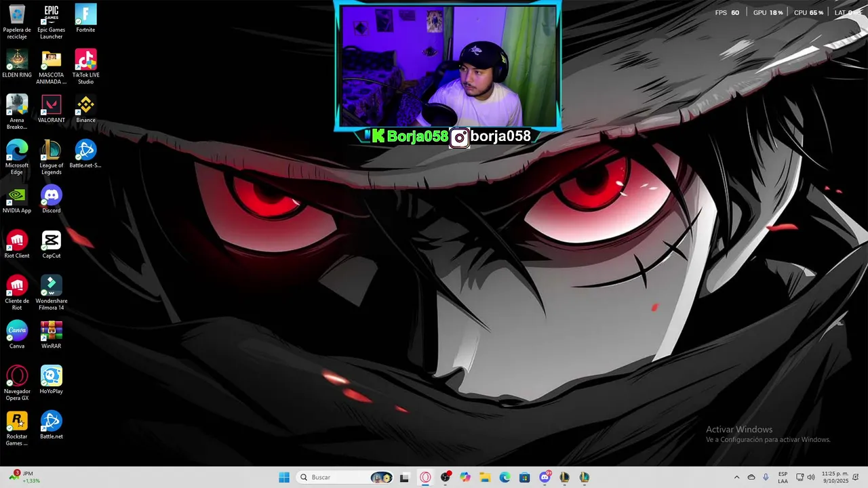This screenshot has height=488, width=868.
Task: Select the Riot Client desktop icon
Action: 17,245
